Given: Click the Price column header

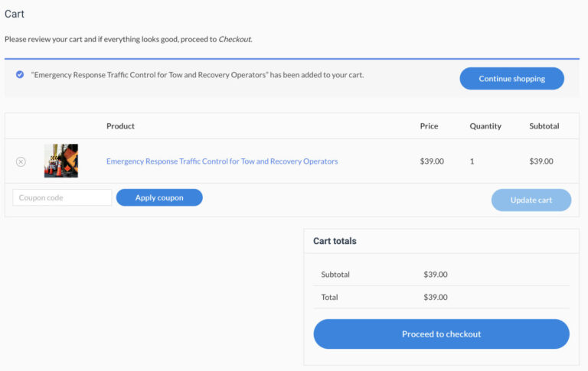Looking at the screenshot, I should click(x=429, y=126).
